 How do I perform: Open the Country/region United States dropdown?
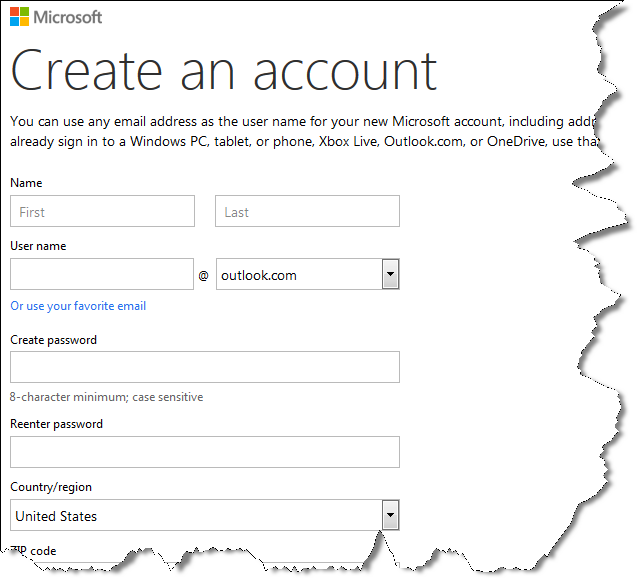click(205, 515)
